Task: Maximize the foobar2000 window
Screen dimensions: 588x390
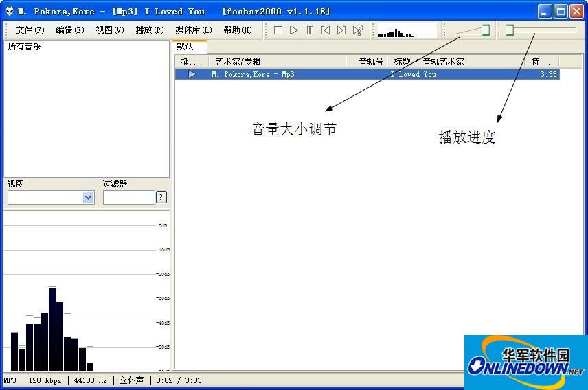Action: 561,11
